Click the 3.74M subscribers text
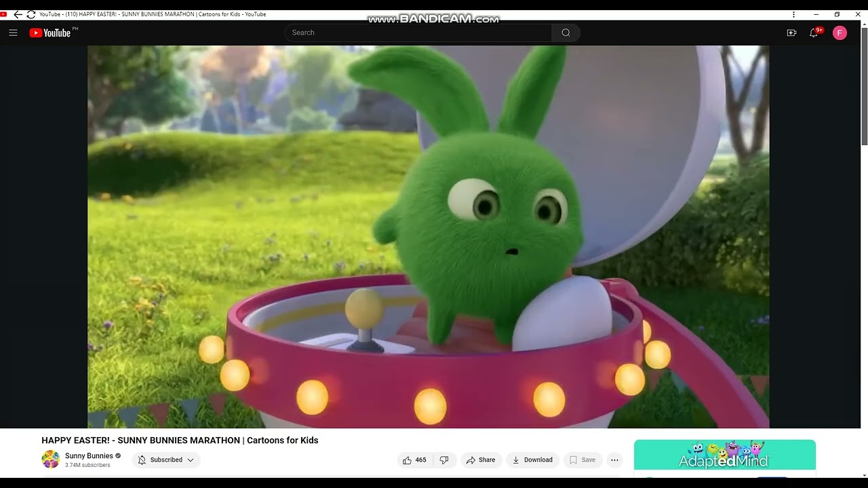Screen dimensions: 868x488 pos(87,465)
